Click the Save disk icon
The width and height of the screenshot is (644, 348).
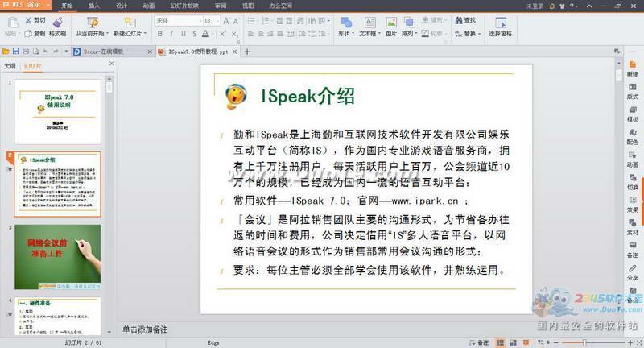(x=15, y=52)
